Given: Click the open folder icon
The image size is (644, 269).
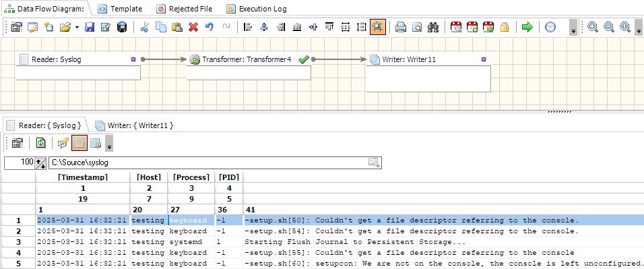Looking at the screenshot, I should [x=65, y=27].
